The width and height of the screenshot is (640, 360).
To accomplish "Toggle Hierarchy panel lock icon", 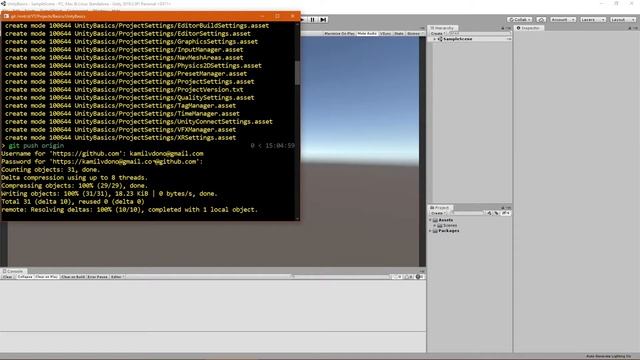I will click(x=503, y=28).
